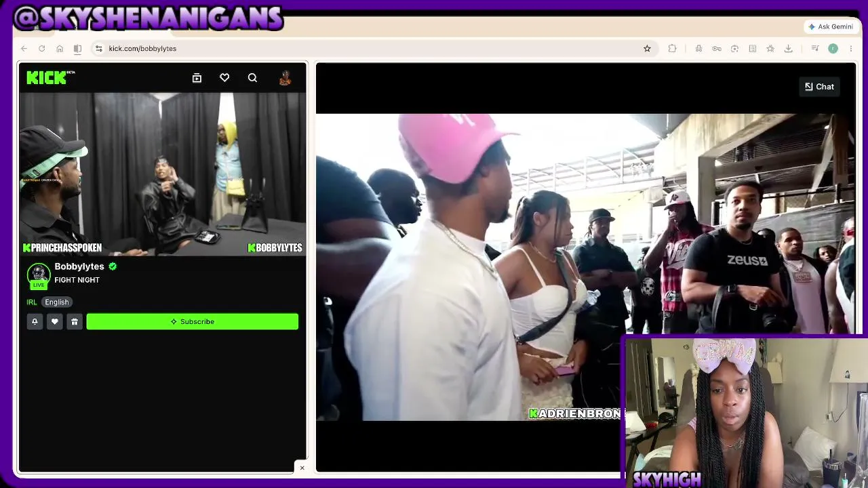The width and height of the screenshot is (868, 488).
Task: Open the browser profile avatar
Action: coord(833,49)
